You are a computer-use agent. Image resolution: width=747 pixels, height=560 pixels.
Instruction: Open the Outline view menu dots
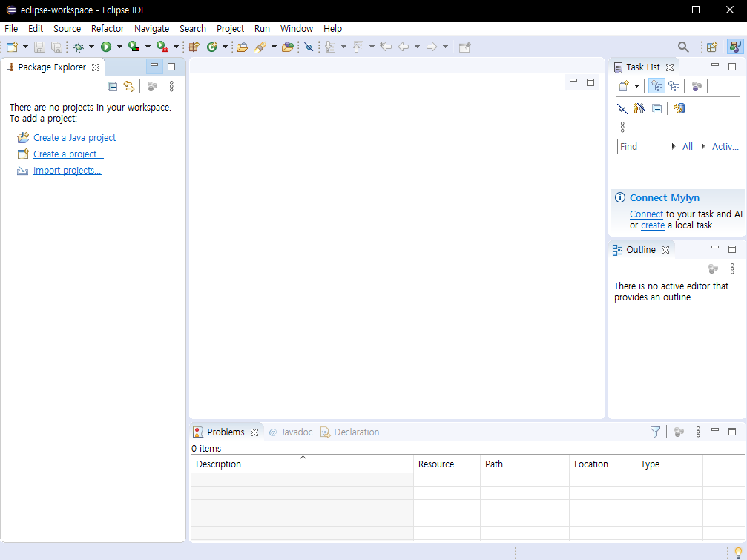click(732, 269)
